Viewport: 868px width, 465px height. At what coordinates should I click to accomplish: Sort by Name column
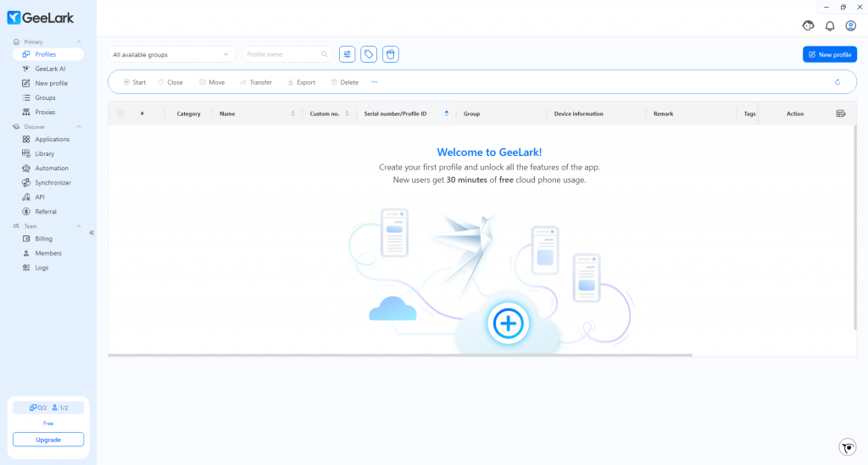[292, 113]
